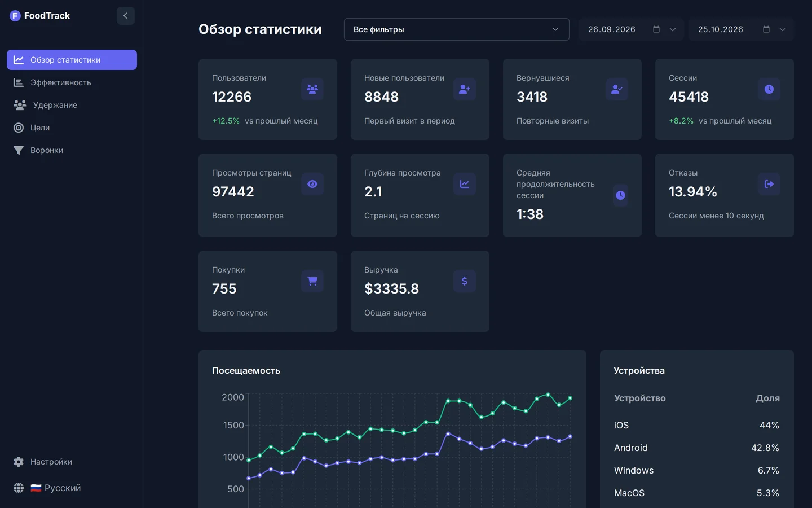
Task: Click the exit icon in Отказы card
Action: (769, 184)
